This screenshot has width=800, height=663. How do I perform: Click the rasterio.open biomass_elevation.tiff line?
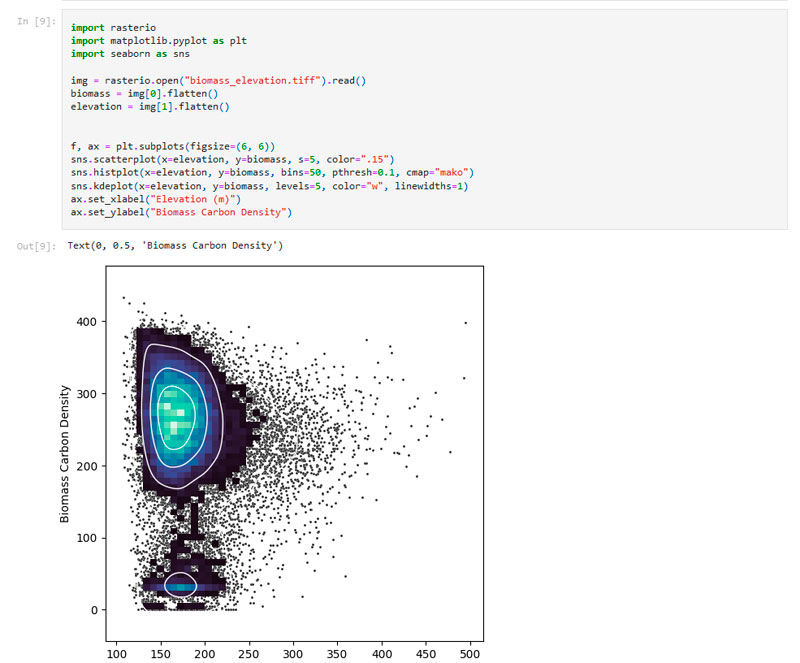218,81
